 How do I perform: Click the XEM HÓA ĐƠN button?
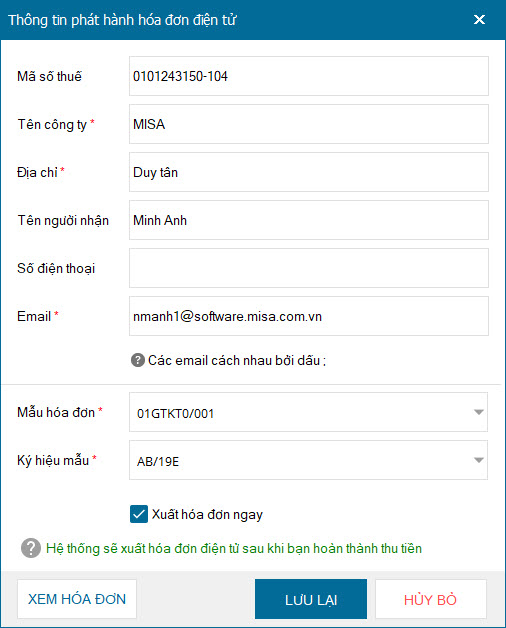77,599
